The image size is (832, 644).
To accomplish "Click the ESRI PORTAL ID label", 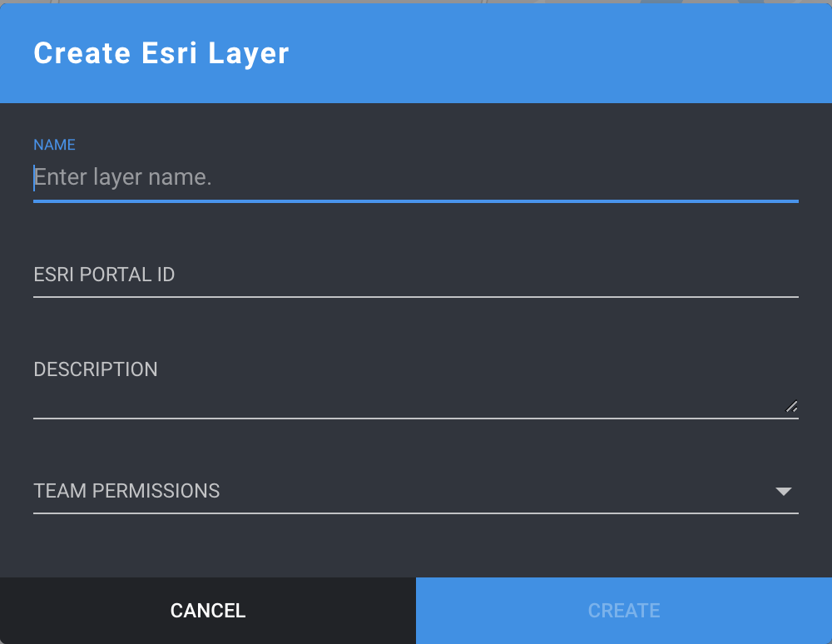I will (x=103, y=275).
